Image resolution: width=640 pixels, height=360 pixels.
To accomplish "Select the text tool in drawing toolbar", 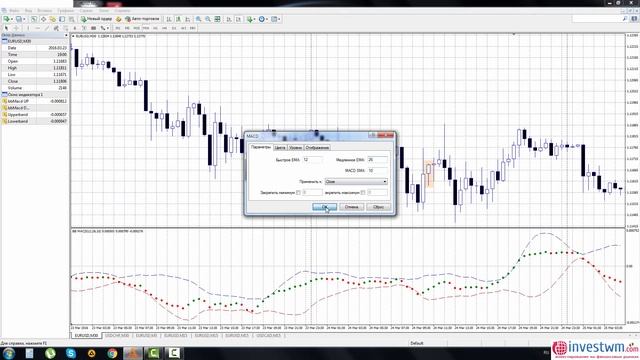I will (75, 28).
